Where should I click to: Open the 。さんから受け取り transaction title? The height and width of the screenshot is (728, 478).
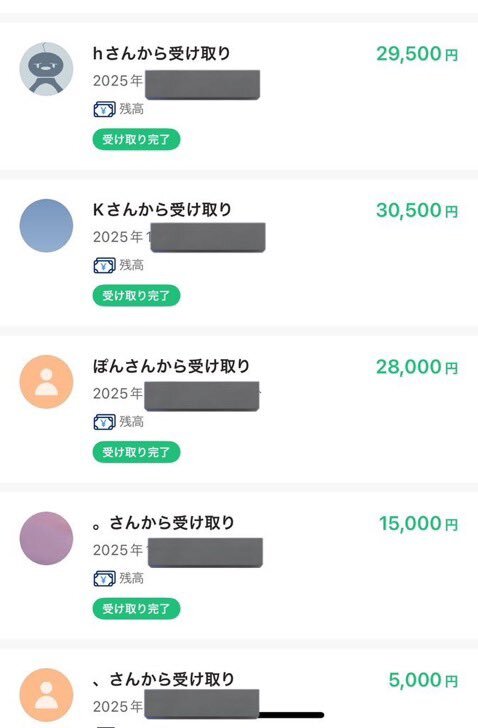pos(163,523)
